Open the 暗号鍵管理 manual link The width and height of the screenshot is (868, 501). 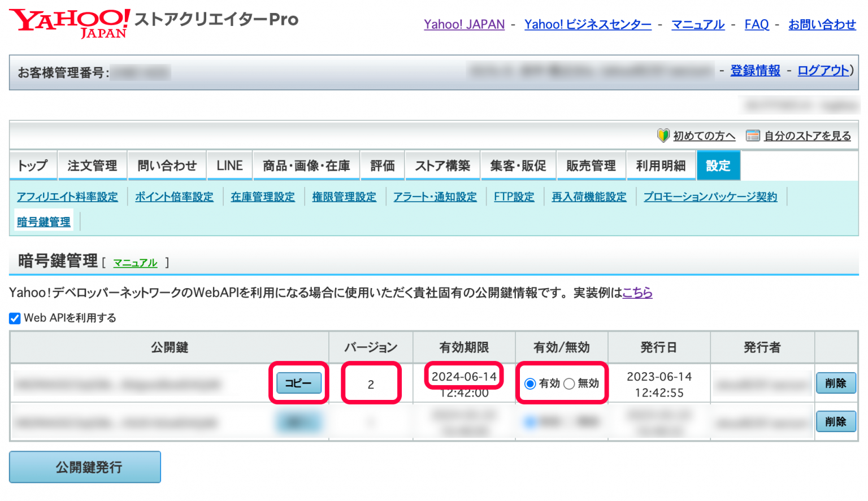tap(135, 263)
